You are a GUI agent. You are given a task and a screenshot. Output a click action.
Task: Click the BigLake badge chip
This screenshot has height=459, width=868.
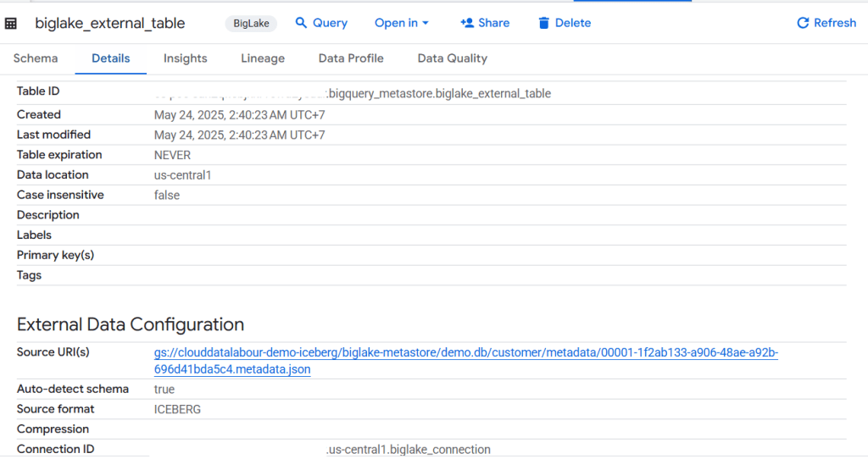point(251,24)
